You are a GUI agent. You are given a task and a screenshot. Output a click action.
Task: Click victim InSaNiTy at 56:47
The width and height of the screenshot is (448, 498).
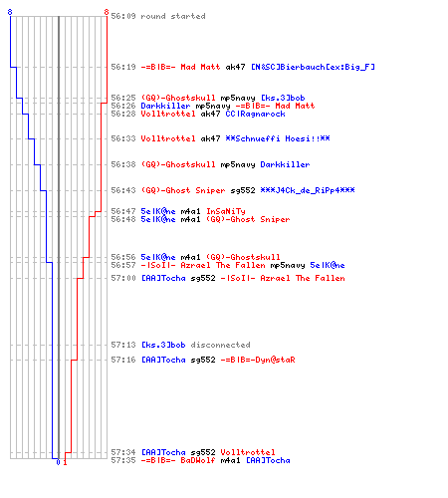(x=226, y=211)
